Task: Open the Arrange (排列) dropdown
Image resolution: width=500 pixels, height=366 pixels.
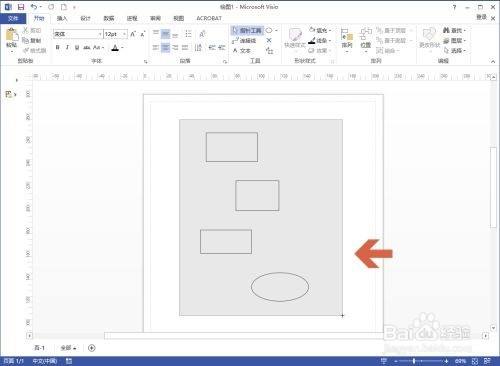Action: 347,40
